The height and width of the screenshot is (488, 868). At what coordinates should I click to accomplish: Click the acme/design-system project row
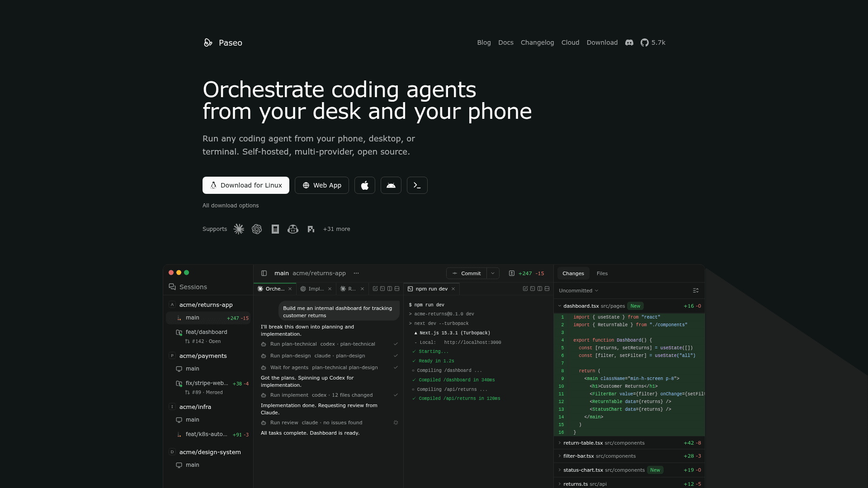208,452
